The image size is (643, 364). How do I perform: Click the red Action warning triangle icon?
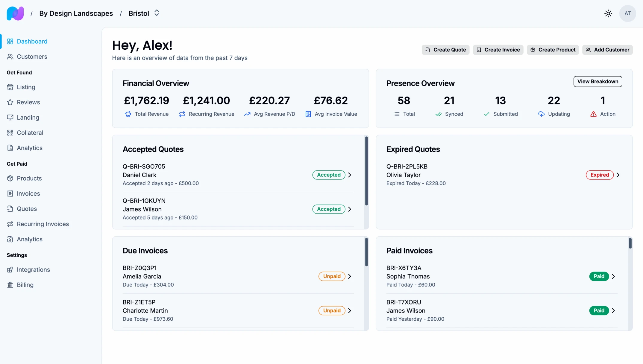pyautogui.click(x=593, y=114)
